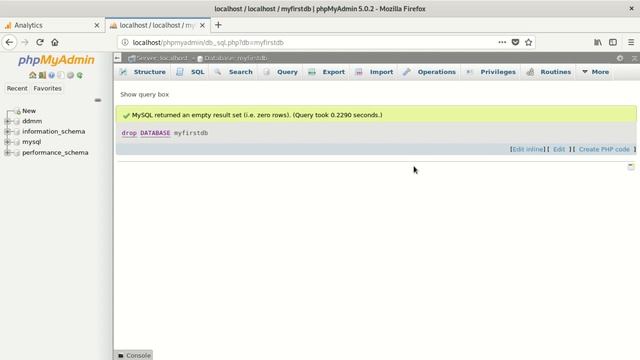Open Firefox Library icon
Viewport: 640px width, 360px height.
pos(598,42)
